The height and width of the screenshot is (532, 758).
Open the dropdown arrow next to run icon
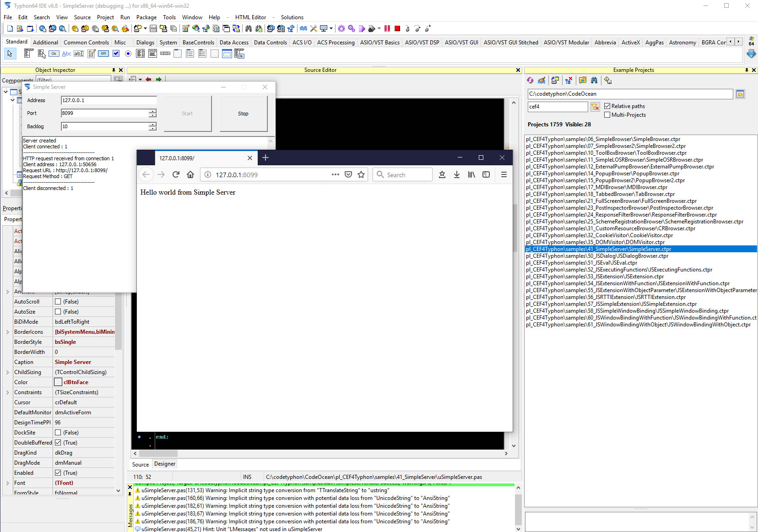[x=379, y=28]
